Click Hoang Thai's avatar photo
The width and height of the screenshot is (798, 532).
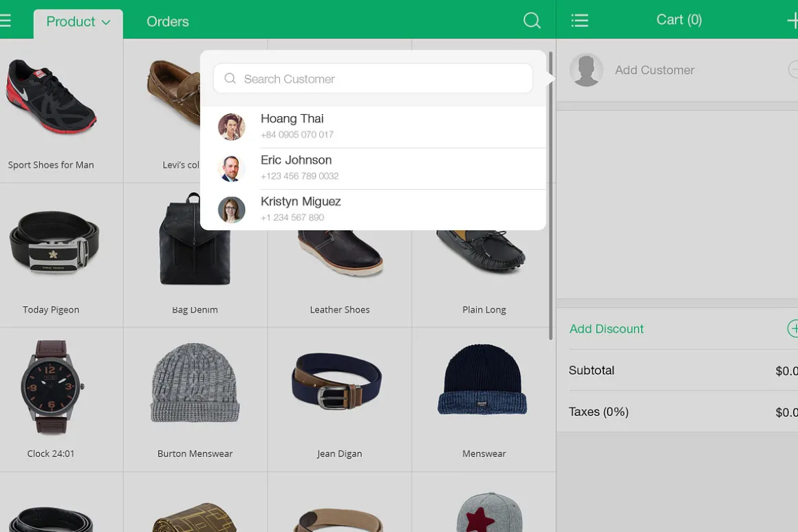[232, 126]
